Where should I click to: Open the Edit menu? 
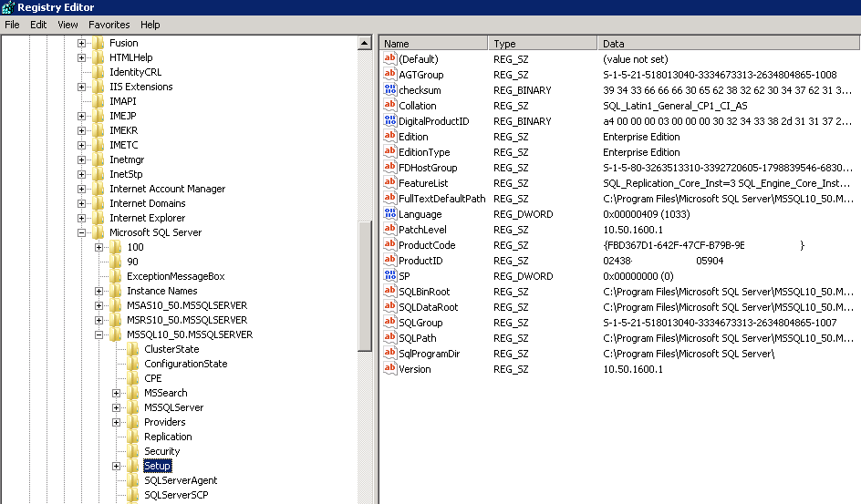click(x=38, y=25)
